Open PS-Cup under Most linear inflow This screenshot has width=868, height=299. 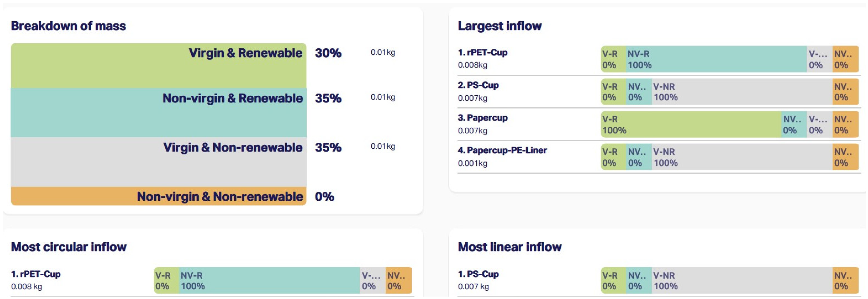point(478,274)
